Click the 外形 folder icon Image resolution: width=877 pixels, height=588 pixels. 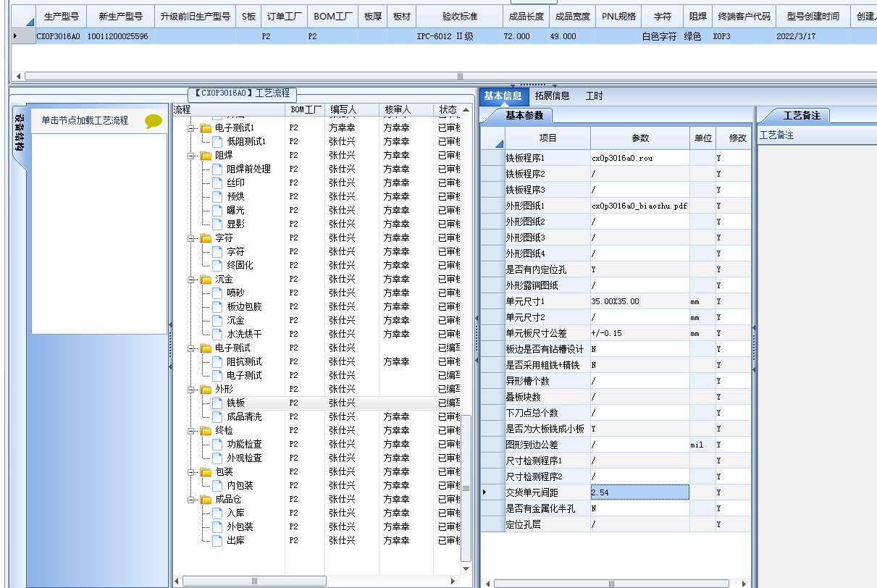pyautogui.click(x=206, y=390)
